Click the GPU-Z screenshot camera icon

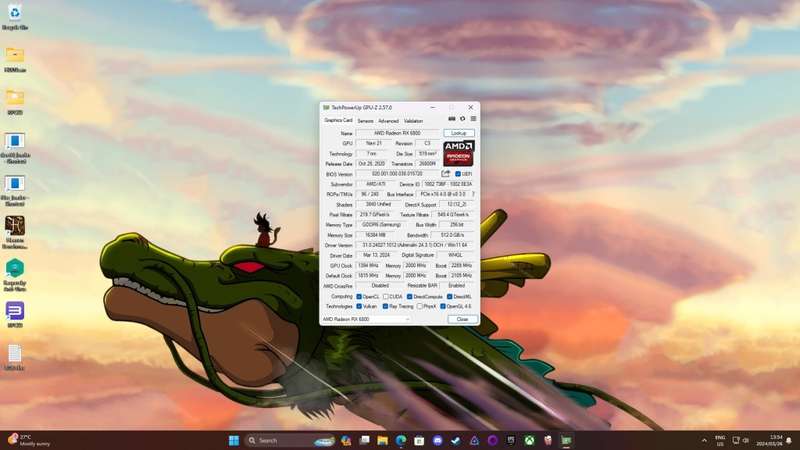click(452, 119)
